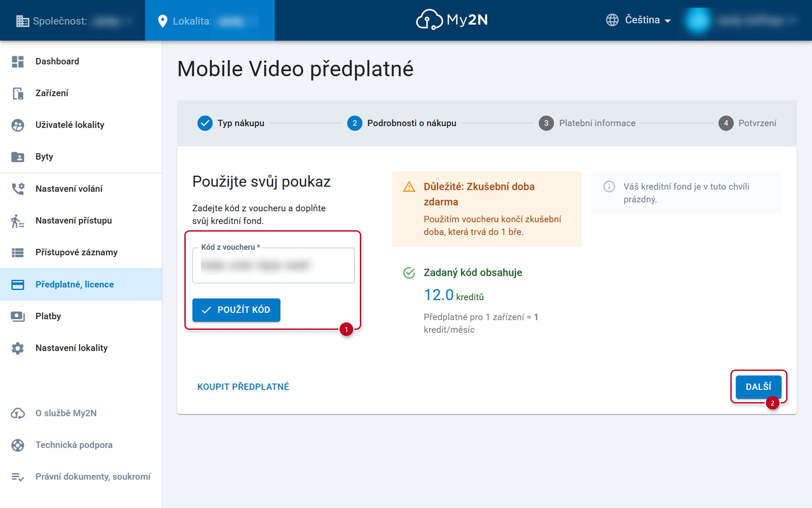Click the location pin icon in header
Viewport: 812px width, 508px height.
[x=162, y=21]
